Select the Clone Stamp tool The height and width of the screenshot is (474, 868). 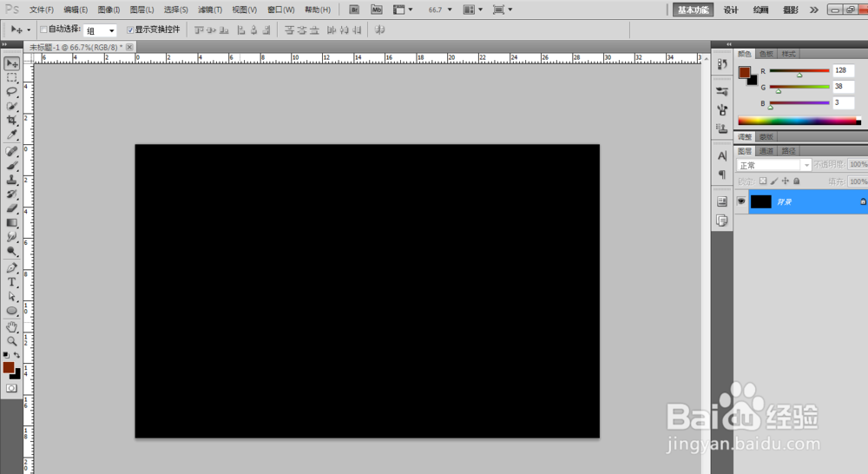click(11, 180)
